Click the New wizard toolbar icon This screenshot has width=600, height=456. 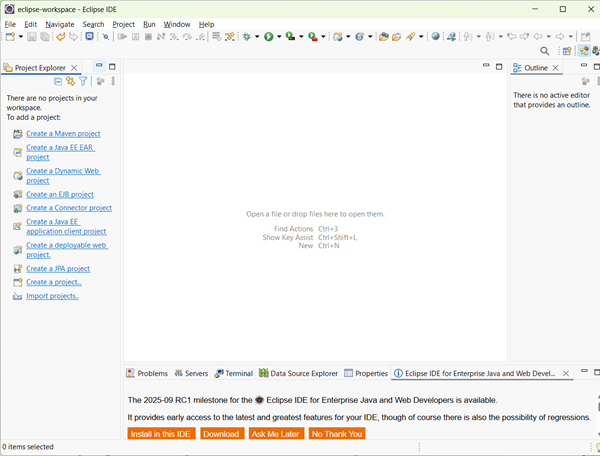pos(10,37)
